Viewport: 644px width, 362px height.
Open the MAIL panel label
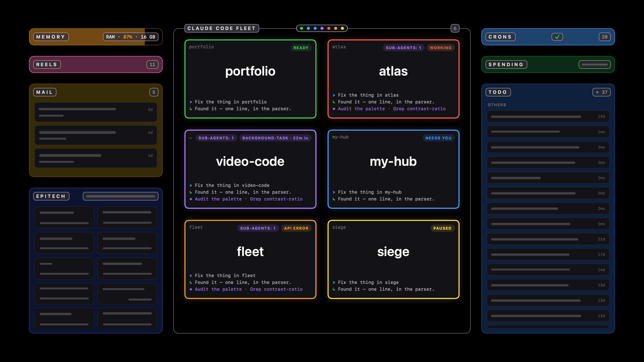click(45, 92)
